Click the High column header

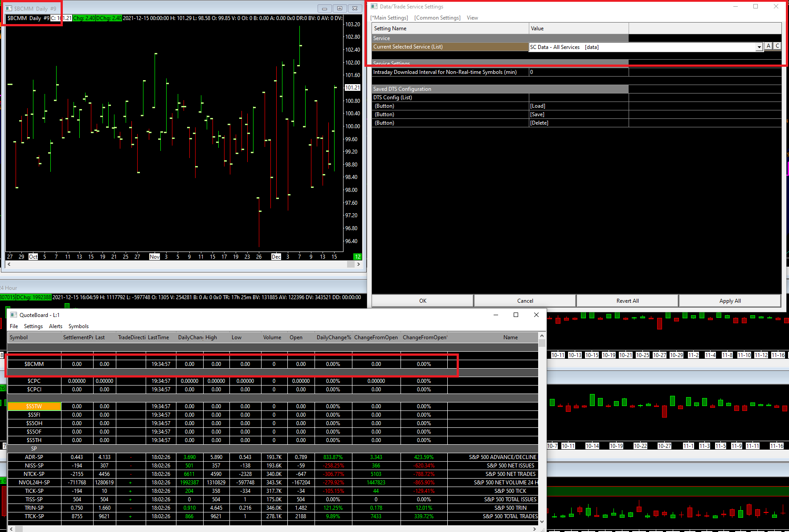pos(217,337)
